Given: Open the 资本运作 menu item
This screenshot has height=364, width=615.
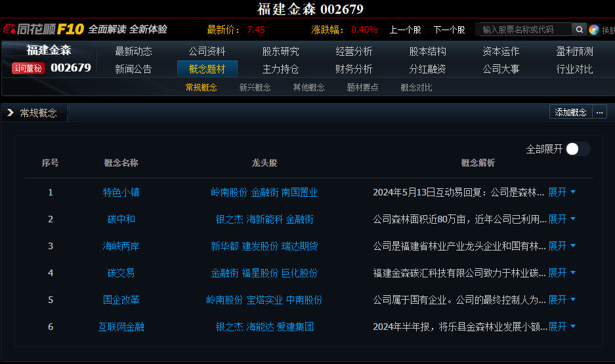Looking at the screenshot, I should (501, 51).
